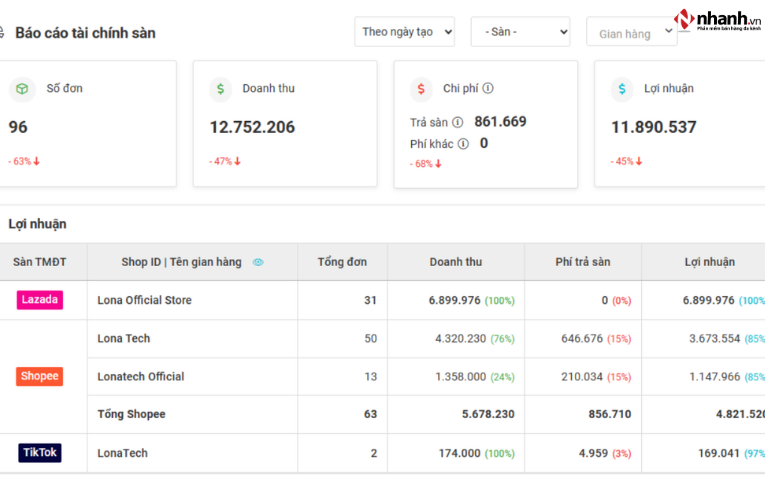Viewport: 765px width, 478px height.
Task: Click Lona Tech revenue cell 4.320.230
Action: point(461,339)
